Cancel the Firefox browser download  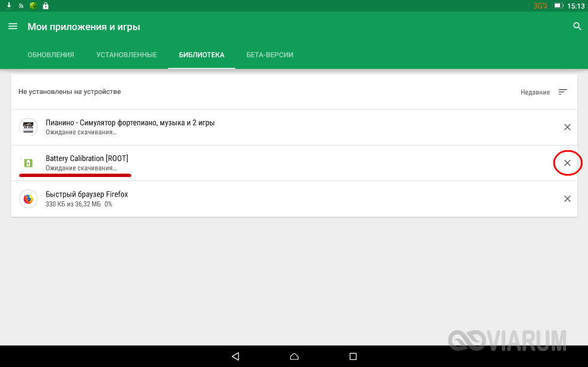pos(567,199)
